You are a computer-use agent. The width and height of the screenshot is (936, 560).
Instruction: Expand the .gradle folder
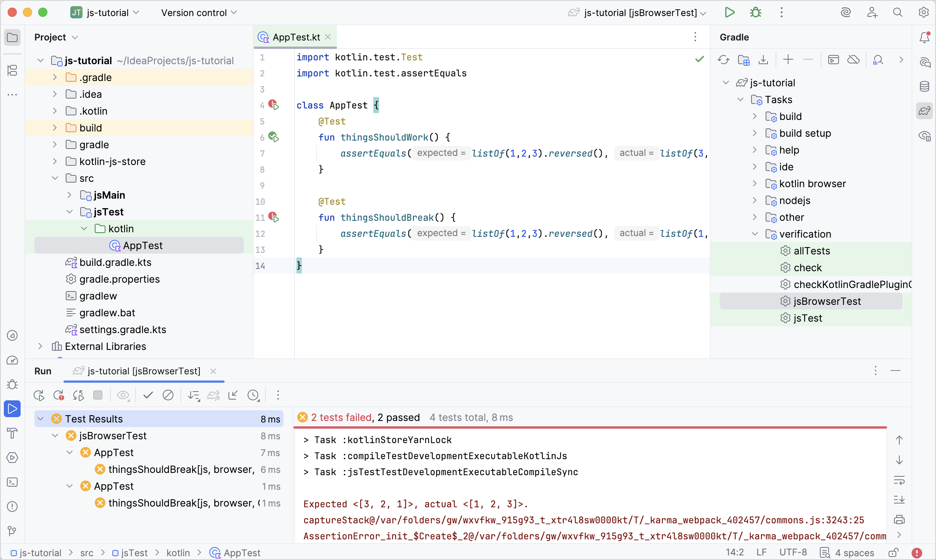click(x=55, y=77)
